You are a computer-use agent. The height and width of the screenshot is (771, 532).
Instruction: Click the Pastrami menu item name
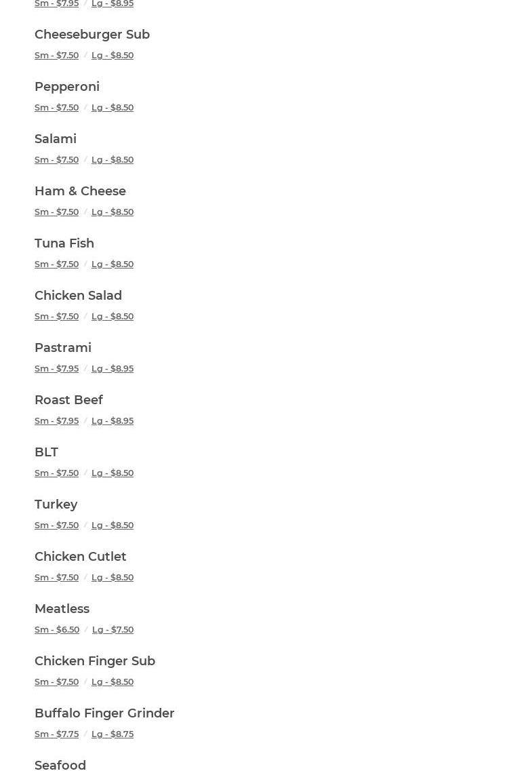63,348
